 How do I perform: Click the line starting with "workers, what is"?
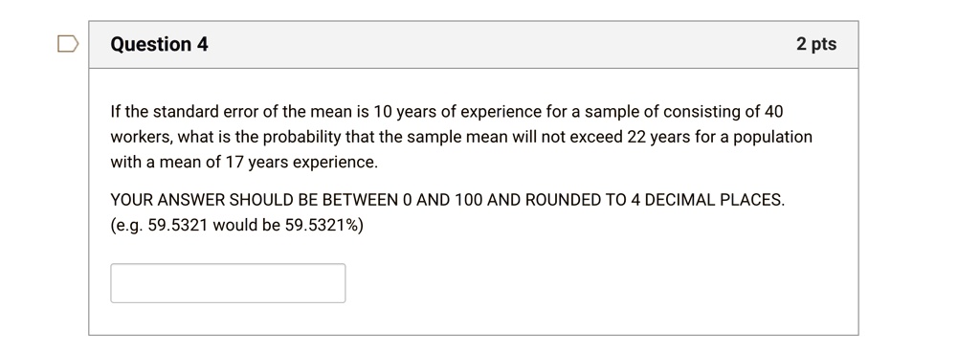[x=461, y=138]
